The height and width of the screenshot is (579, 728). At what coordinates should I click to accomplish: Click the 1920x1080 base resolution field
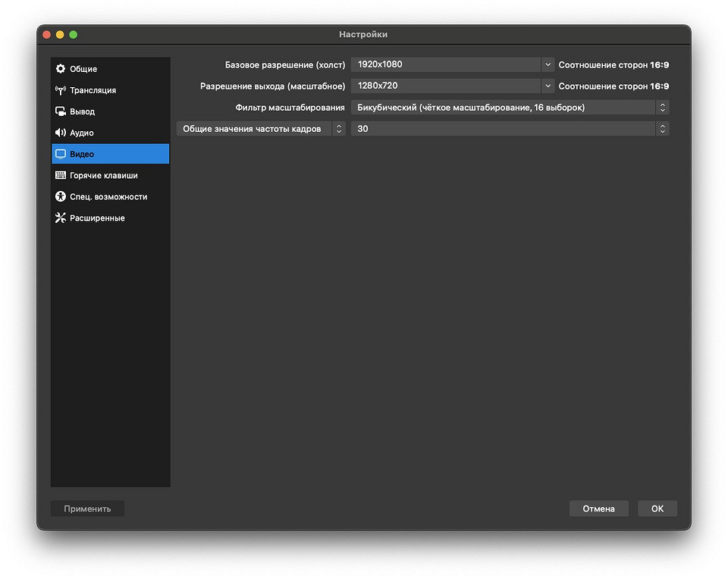(x=445, y=65)
